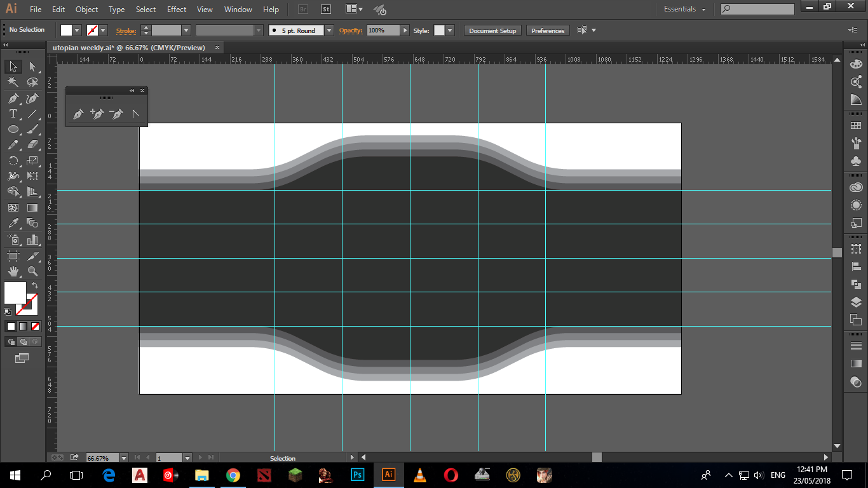Click the Document Setup button
868x488 pixels.
[x=492, y=30]
